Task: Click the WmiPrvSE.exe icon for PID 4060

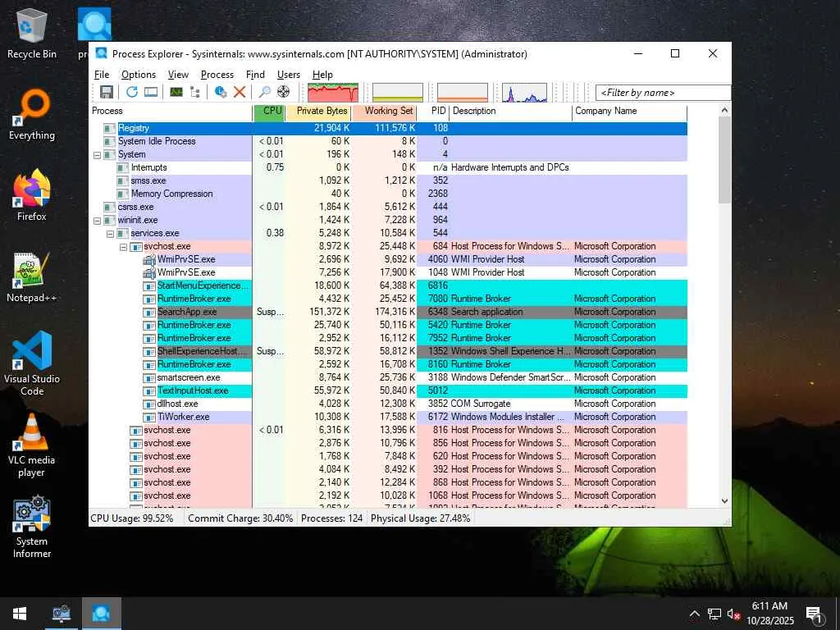Action: point(149,259)
